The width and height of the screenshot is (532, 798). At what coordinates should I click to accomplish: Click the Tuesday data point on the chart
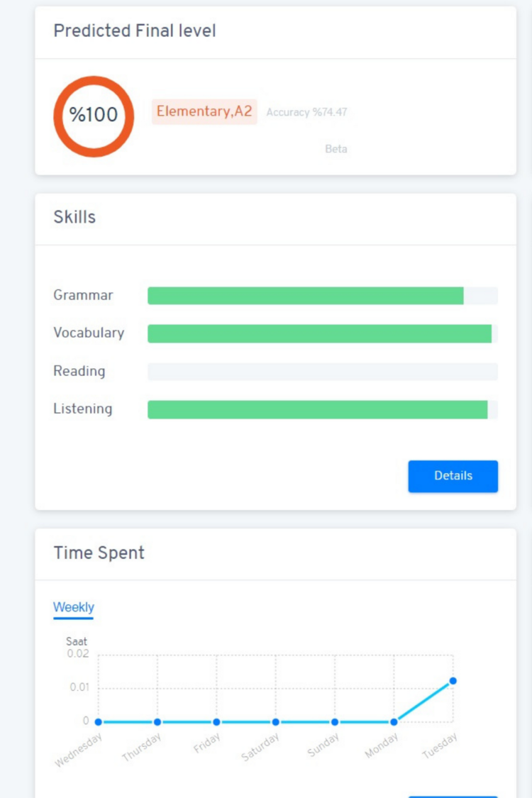454,681
